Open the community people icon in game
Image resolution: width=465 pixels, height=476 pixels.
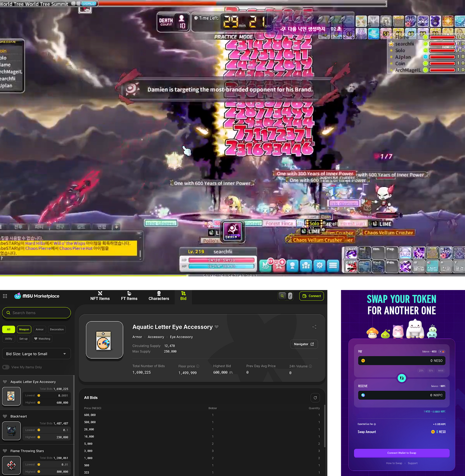(x=306, y=265)
